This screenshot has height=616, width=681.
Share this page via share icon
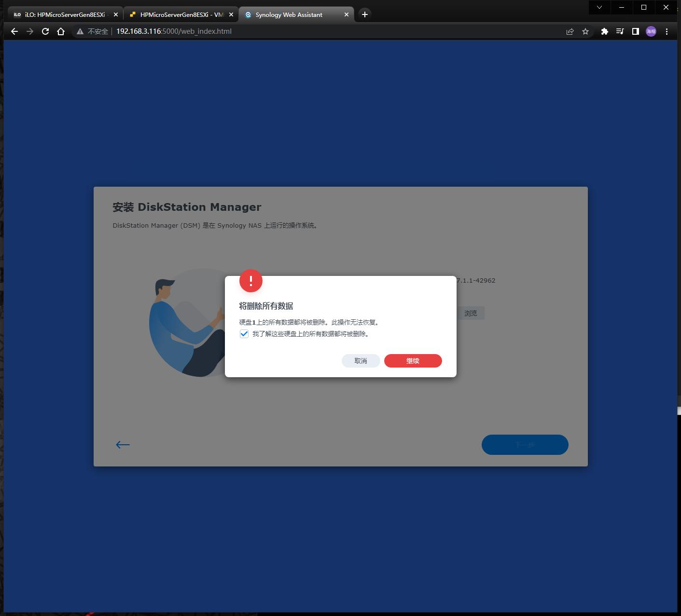[x=570, y=31]
